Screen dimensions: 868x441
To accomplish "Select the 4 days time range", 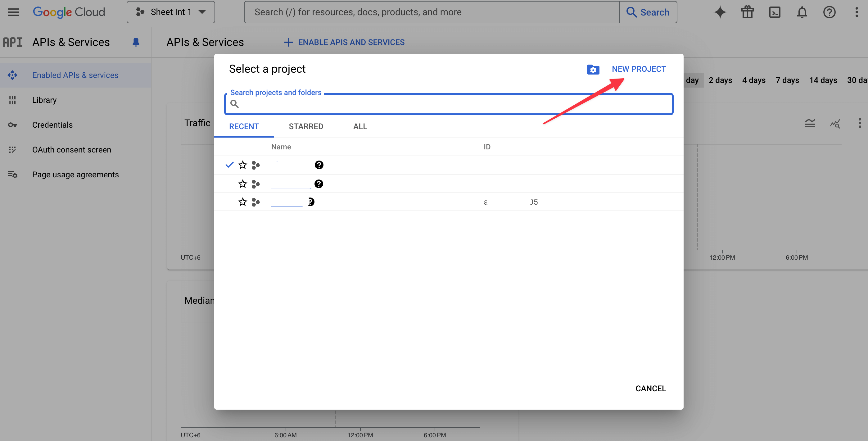I will coord(754,80).
